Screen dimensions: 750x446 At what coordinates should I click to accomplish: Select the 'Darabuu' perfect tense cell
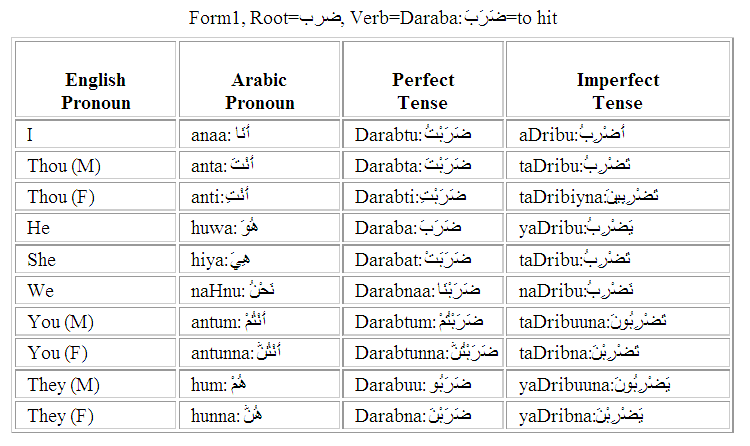point(423,384)
